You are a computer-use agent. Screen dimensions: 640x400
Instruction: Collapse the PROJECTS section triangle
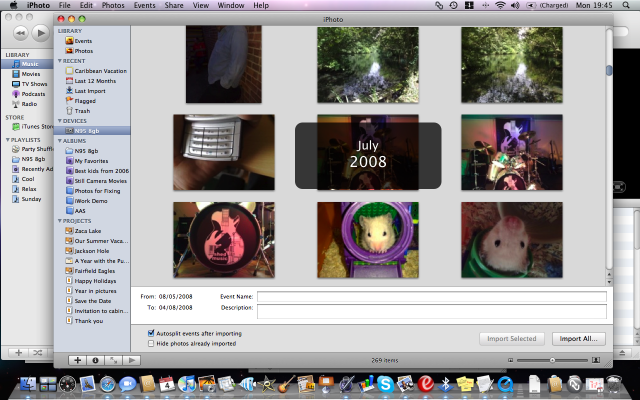tap(60, 221)
